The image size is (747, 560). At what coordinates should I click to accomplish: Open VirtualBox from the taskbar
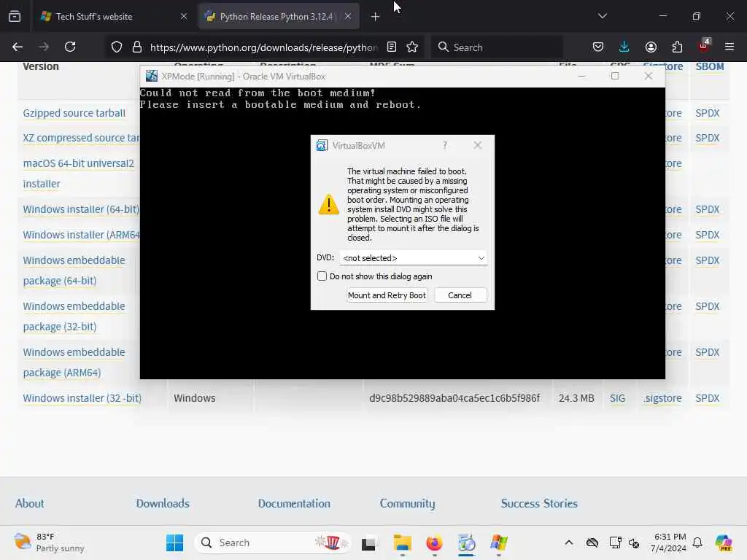(466, 542)
